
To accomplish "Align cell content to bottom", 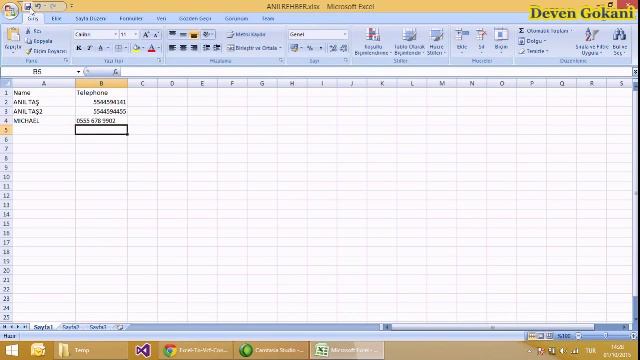I will click(194, 35).
